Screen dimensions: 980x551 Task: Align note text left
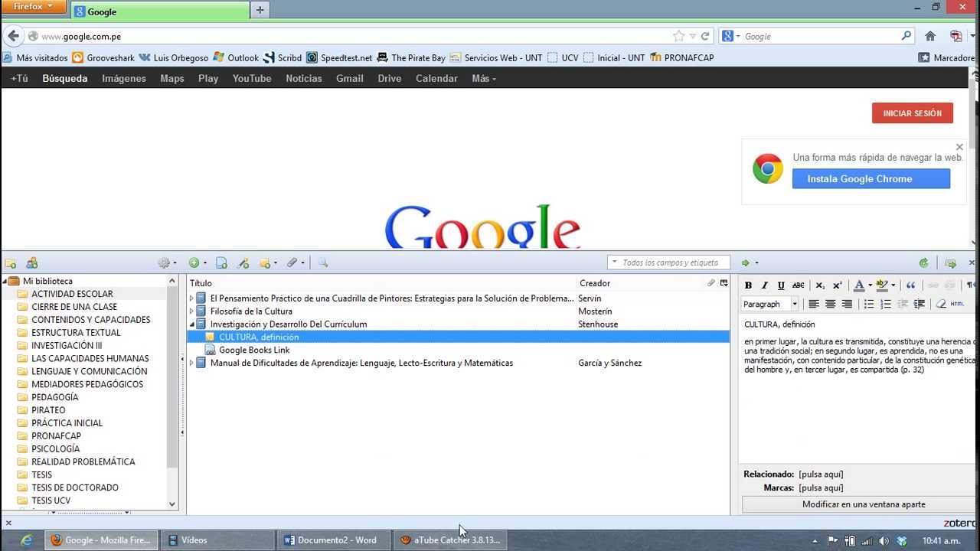(813, 304)
